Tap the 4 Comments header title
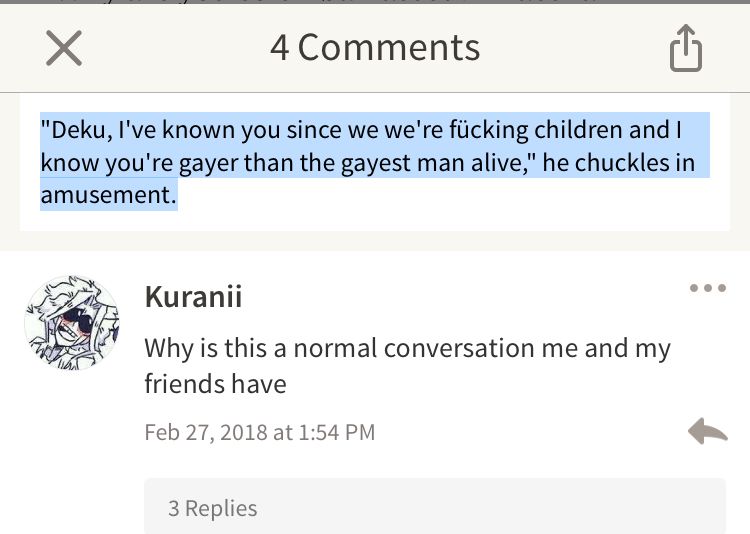This screenshot has height=534, width=750. click(375, 48)
